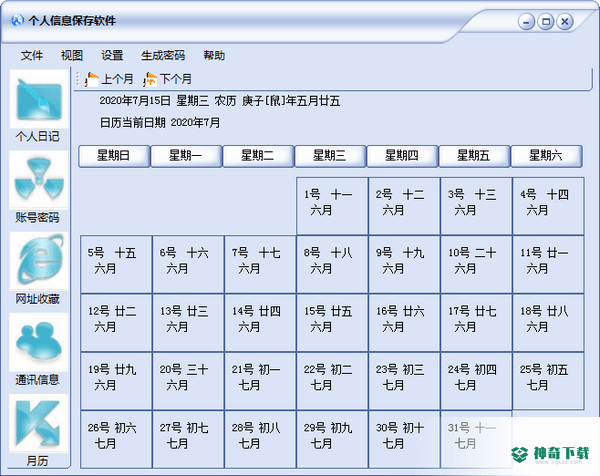Click the 日历当前日期 2020年7月 label
The height and width of the screenshot is (476, 600).
160,123
